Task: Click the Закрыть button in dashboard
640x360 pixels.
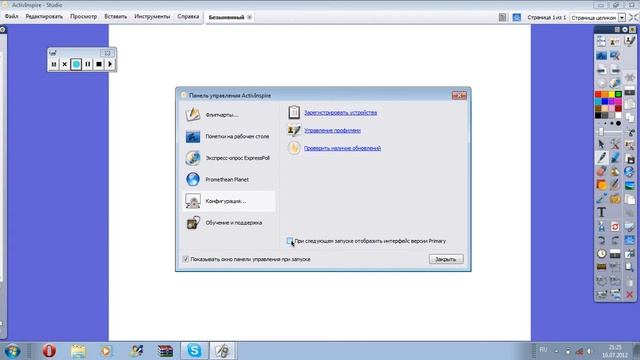Action: [x=446, y=259]
